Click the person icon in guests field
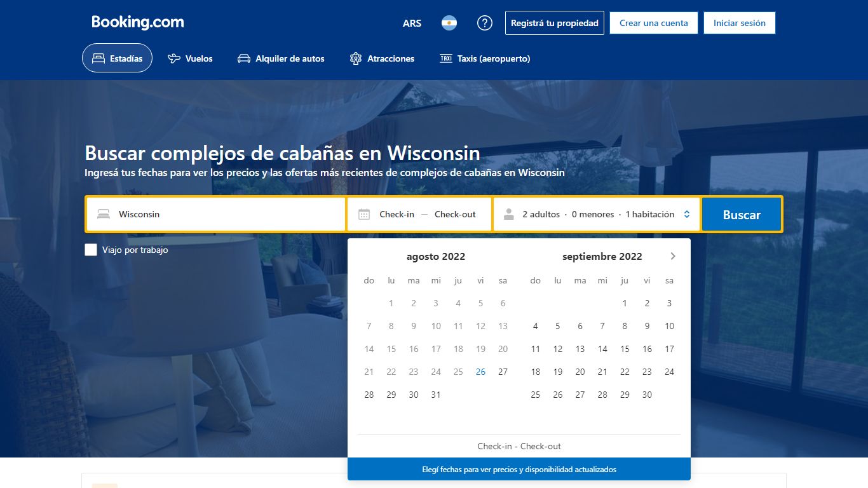This screenshot has height=488, width=868. point(508,214)
